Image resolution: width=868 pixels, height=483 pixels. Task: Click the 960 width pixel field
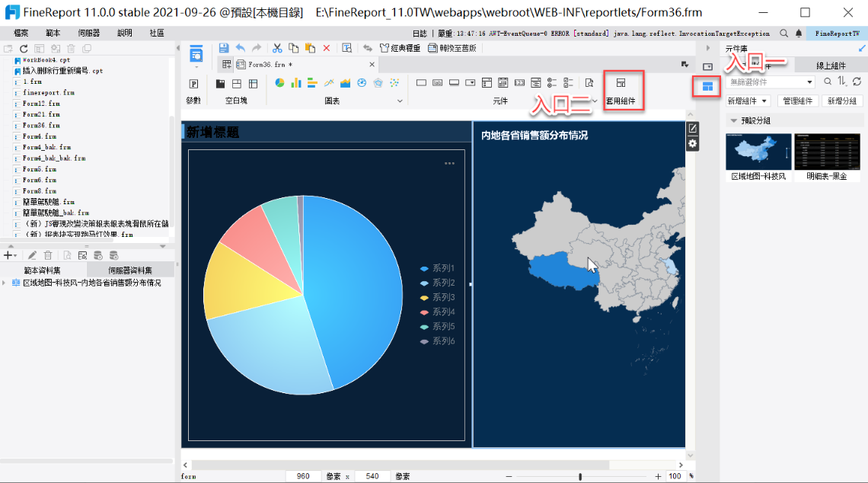pyautogui.click(x=303, y=476)
